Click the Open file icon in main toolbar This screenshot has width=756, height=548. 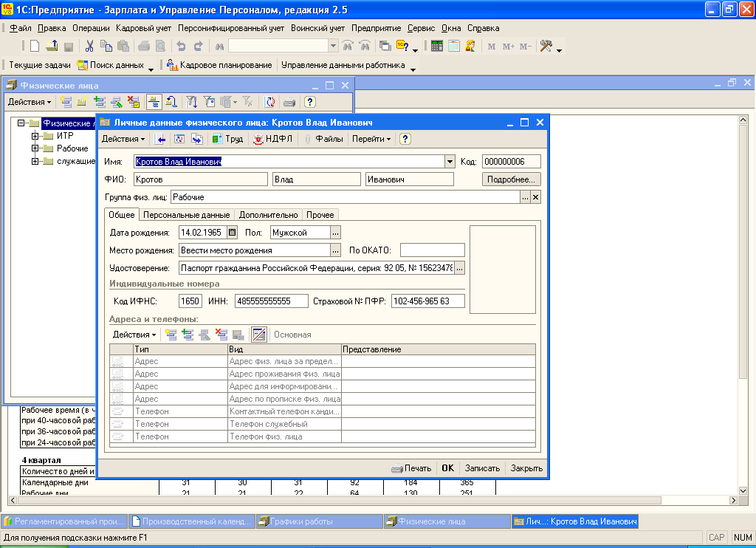52,47
